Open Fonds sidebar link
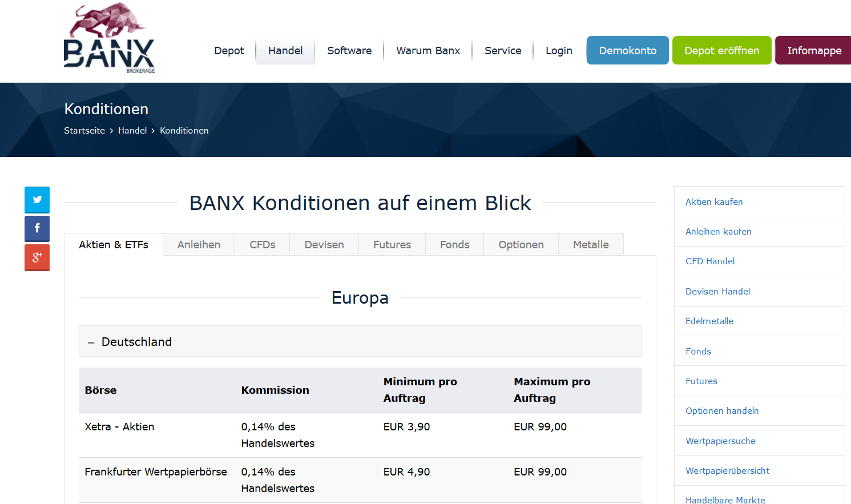Screen dimensions: 851x504 (699, 352)
